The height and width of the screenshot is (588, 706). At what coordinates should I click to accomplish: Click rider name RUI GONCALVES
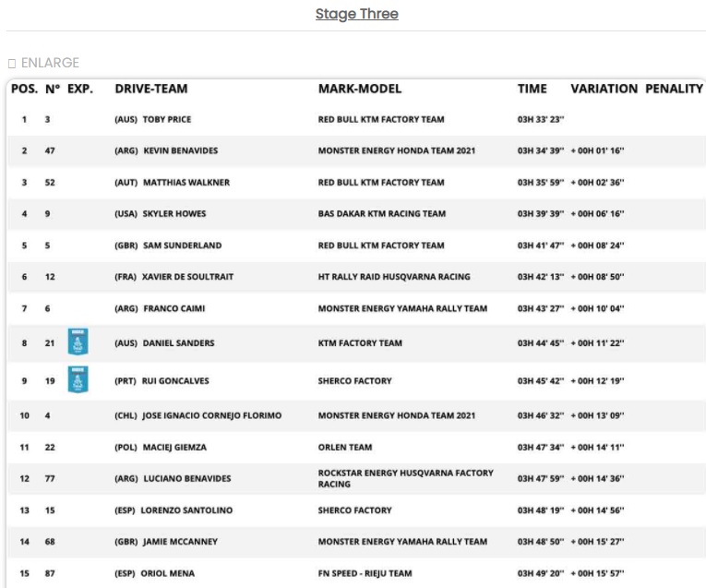coord(175,381)
